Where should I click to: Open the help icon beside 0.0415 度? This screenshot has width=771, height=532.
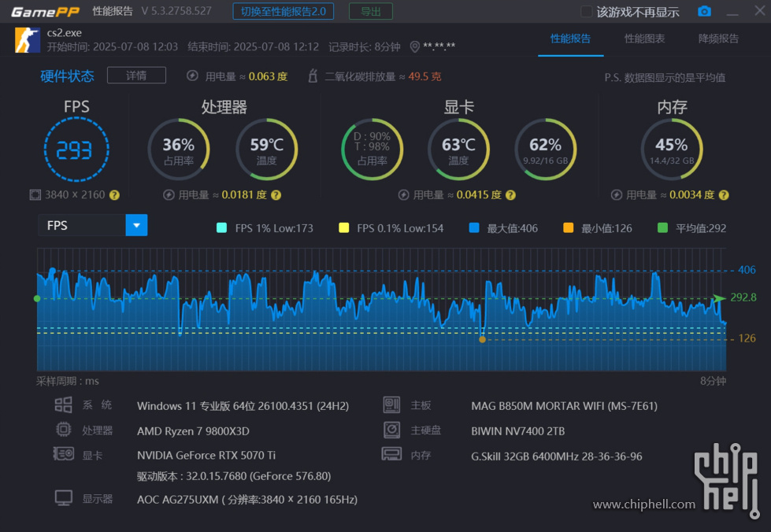coord(511,195)
